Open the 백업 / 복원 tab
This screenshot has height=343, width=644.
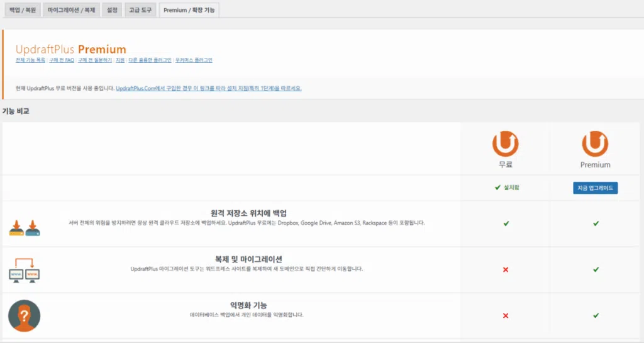pos(23,10)
